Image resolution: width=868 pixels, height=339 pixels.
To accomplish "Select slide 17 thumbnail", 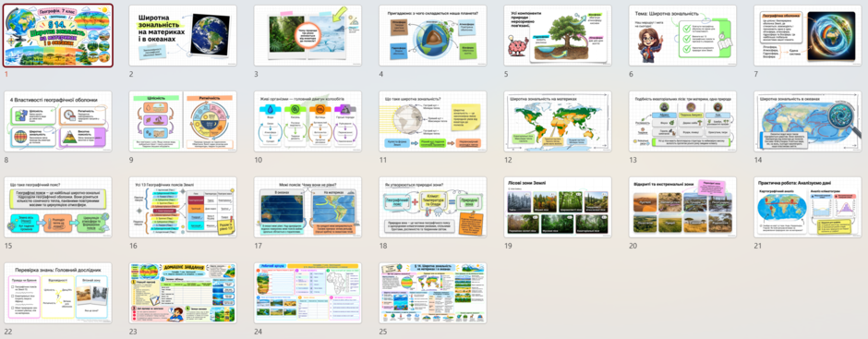I will 307,207.
